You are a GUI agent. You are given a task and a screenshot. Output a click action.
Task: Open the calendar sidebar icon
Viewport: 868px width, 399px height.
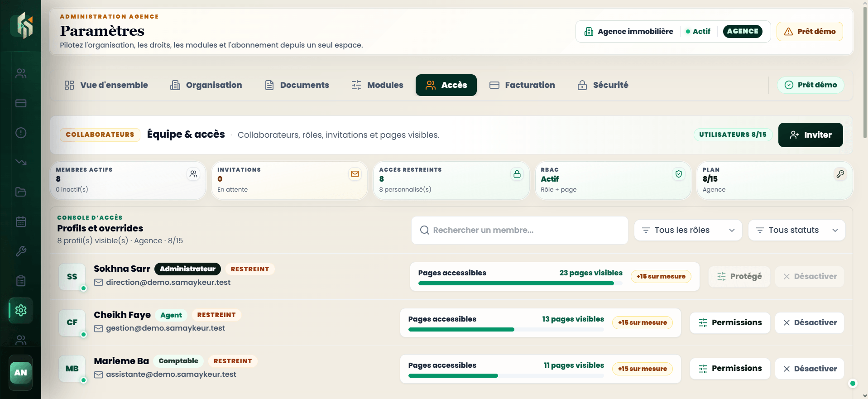(21, 221)
